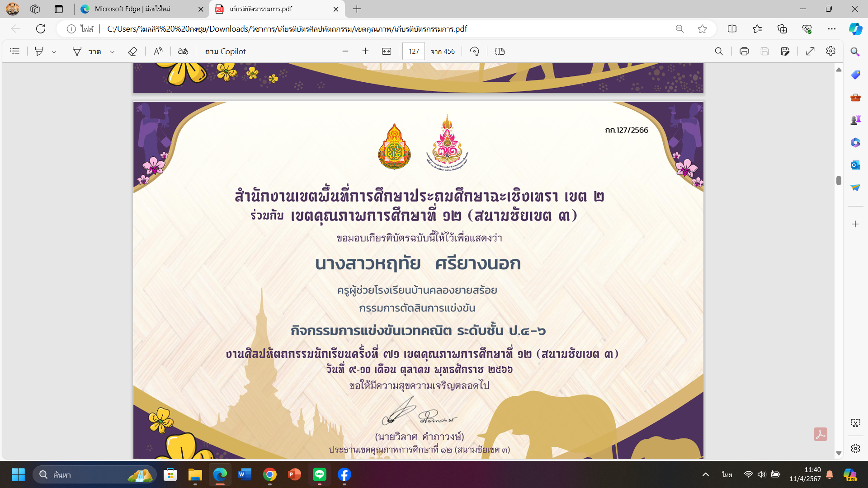Image resolution: width=868 pixels, height=488 pixels.
Task: Select the eraser tool
Action: pyautogui.click(x=132, y=52)
